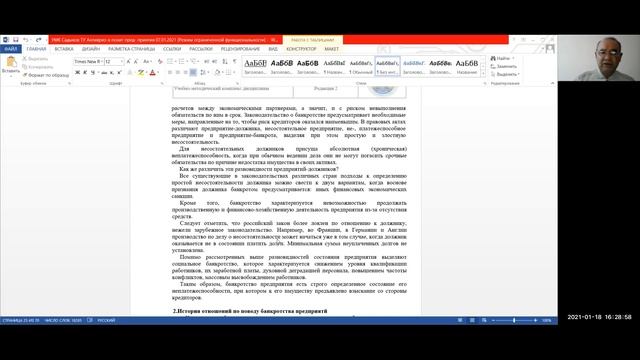This screenshot has height=360, width=640.
Task: Apply the Без интервала style
Action: (387, 67)
